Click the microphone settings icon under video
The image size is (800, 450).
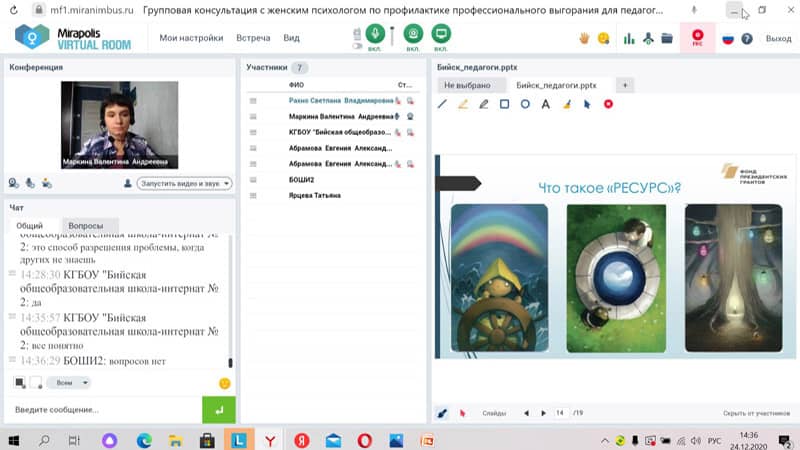pyautogui.click(x=31, y=183)
